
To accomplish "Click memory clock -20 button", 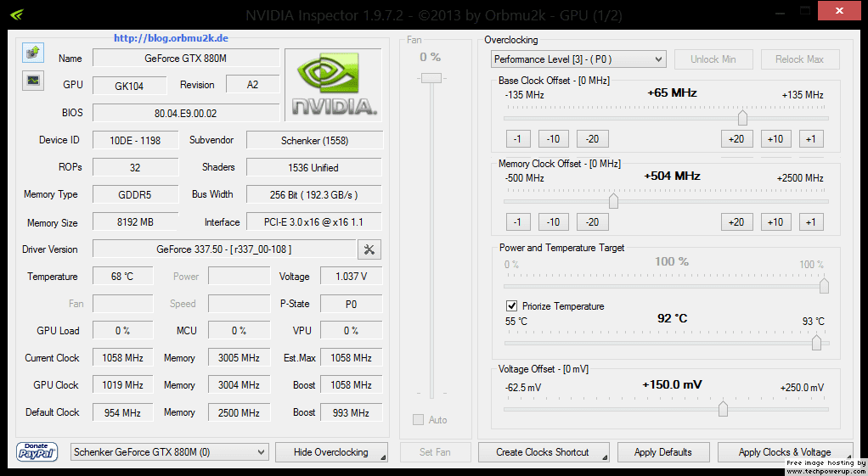I will click(x=592, y=222).
